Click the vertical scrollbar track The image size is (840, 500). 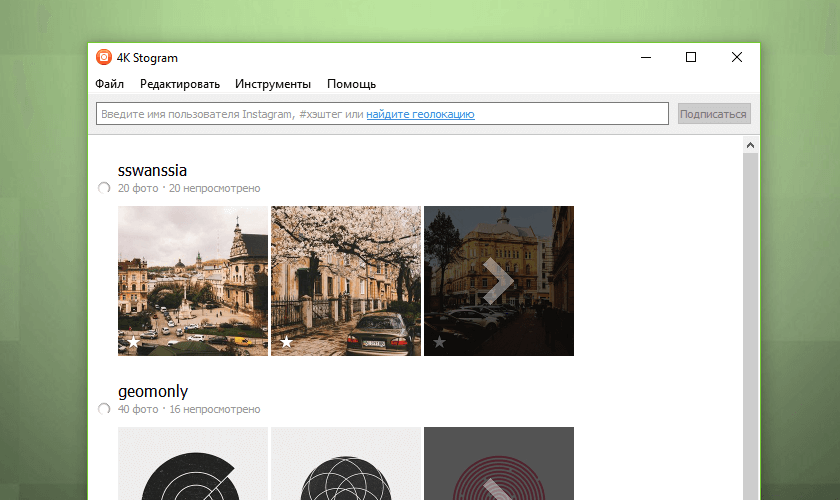[x=750, y=326]
